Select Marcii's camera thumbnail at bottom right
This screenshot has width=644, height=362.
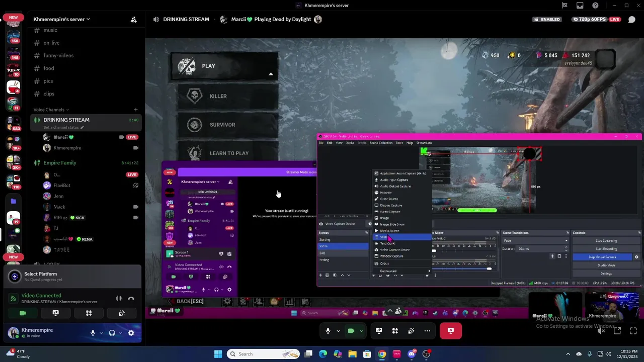coord(555,307)
